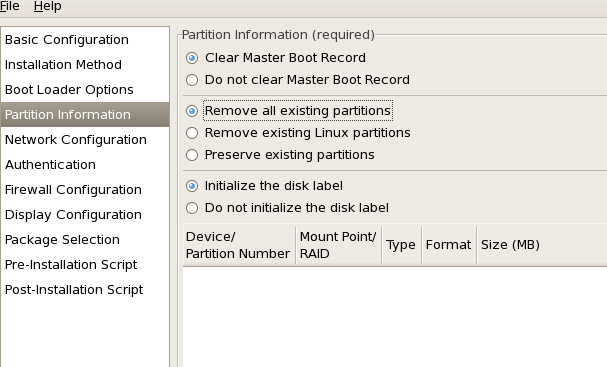This screenshot has height=367, width=607.
Task: Open the Help menu
Action: (x=47, y=6)
